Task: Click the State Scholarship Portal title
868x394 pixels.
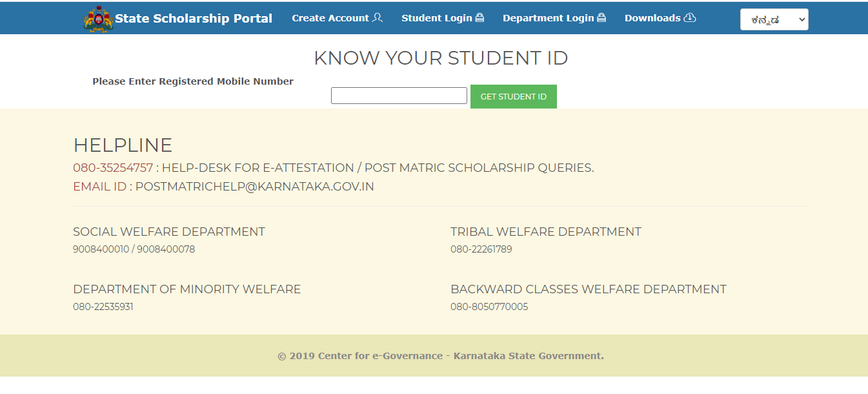Action: click(x=193, y=18)
